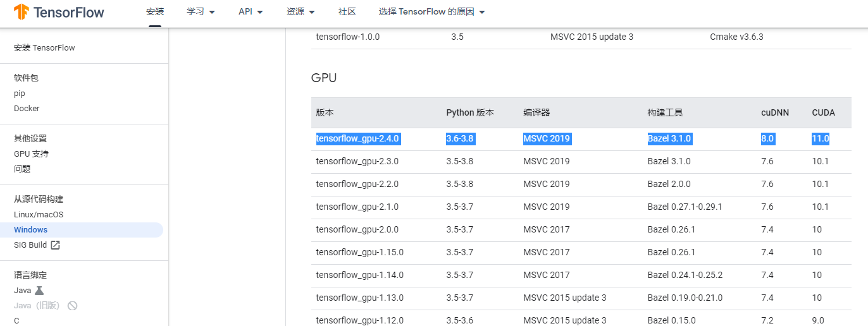The height and width of the screenshot is (326, 868).
Task: Click the cuDNN 7.2 cell
Action: click(x=767, y=320)
